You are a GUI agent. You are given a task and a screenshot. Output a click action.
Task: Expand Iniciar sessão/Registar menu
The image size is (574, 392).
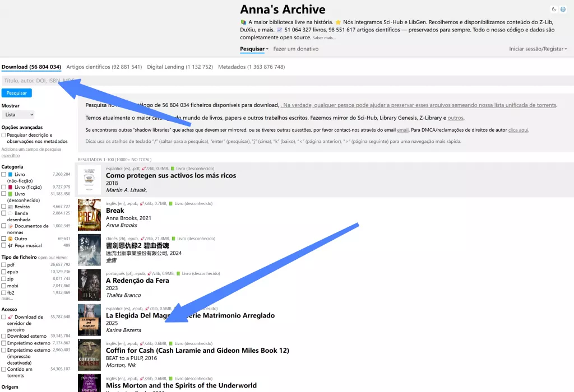pos(536,49)
